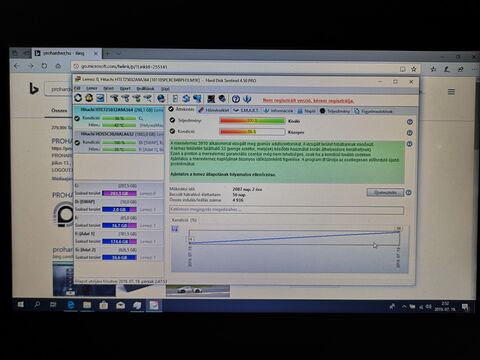Select the Összes tab in Bing results
This screenshot has width=480, height=360.
click(x=59, y=110)
